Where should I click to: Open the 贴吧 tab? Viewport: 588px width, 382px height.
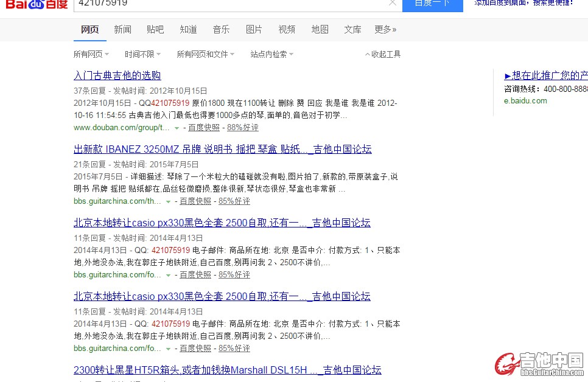[x=155, y=30]
